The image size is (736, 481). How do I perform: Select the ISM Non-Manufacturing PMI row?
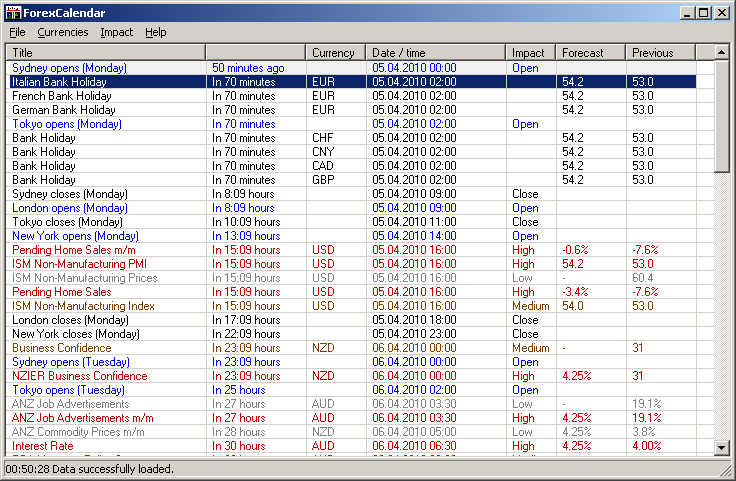click(351, 264)
